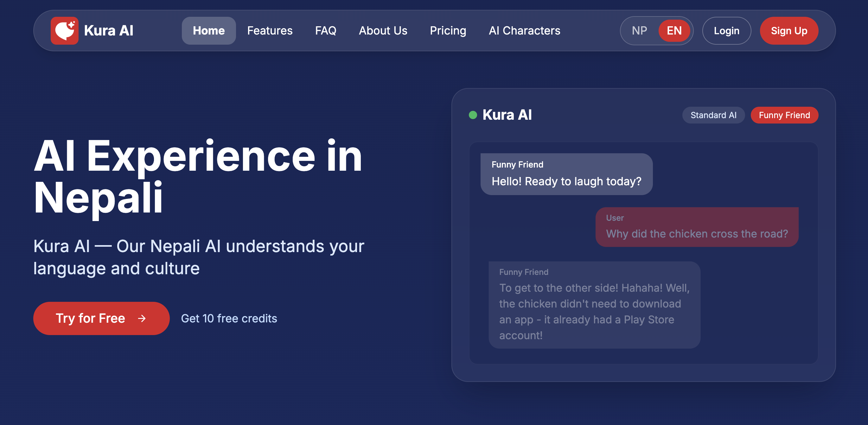Open the FAQ page
Screen dimensions: 868x425
(326, 31)
